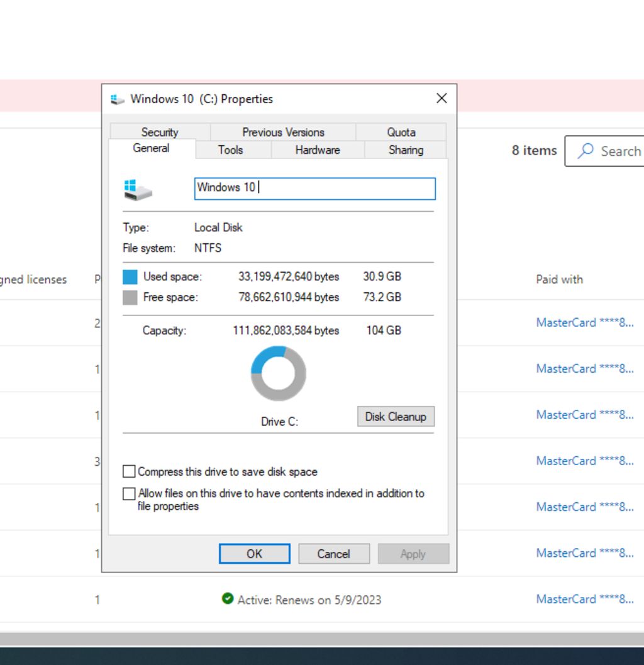Image resolution: width=644 pixels, height=665 pixels.
Task: Click the Drive C usage donut chart
Action: 279,373
